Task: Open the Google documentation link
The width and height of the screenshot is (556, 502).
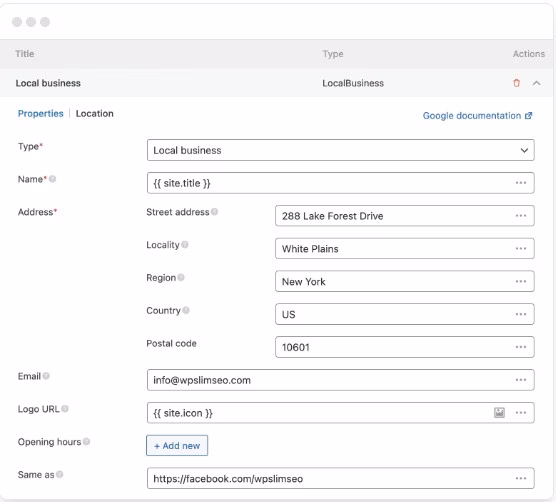Action: coord(477,116)
